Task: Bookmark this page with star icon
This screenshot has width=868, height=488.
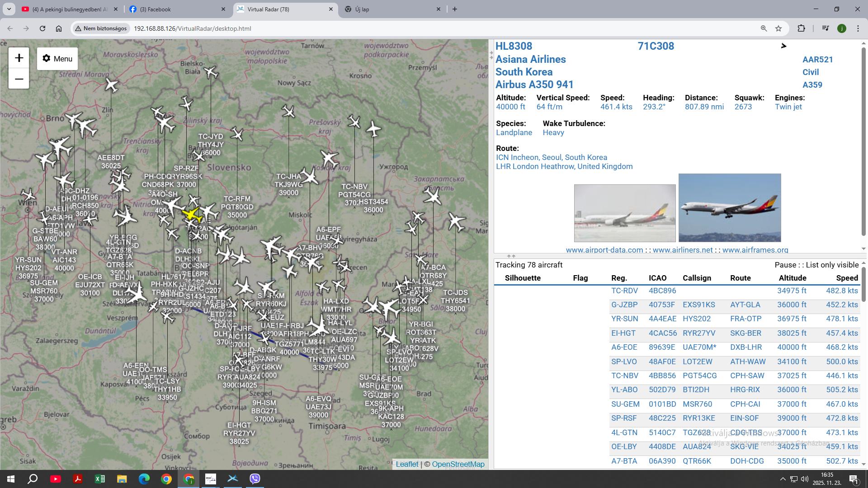Action: coord(778,28)
